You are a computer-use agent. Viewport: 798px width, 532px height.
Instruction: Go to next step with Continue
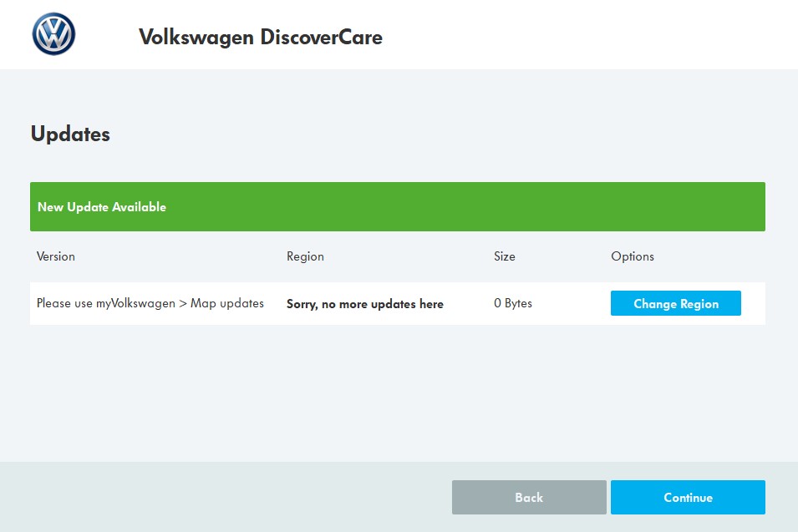[688, 497]
